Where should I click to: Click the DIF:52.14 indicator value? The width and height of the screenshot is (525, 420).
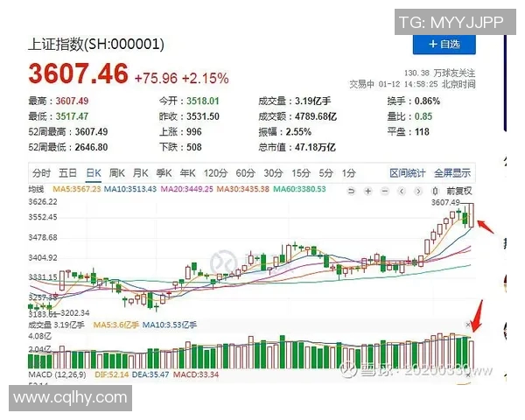pos(112,374)
